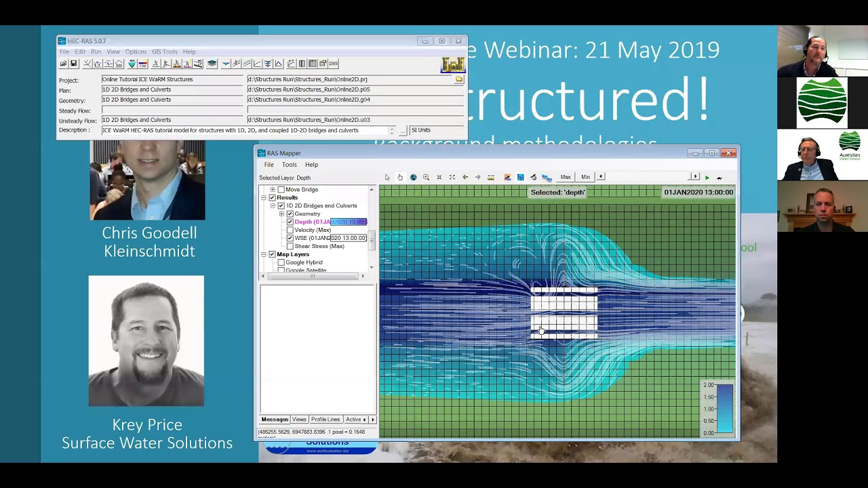
Task: Run steady flow simulation icon
Action: pos(155,64)
